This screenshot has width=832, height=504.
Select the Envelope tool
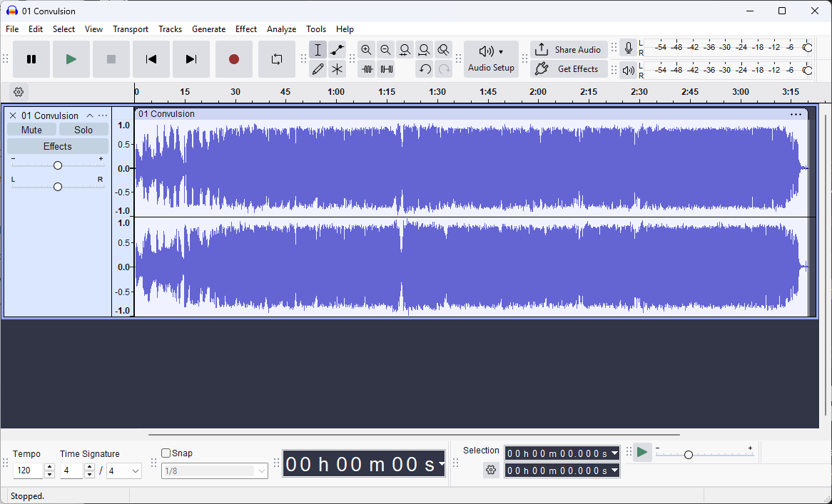point(338,50)
